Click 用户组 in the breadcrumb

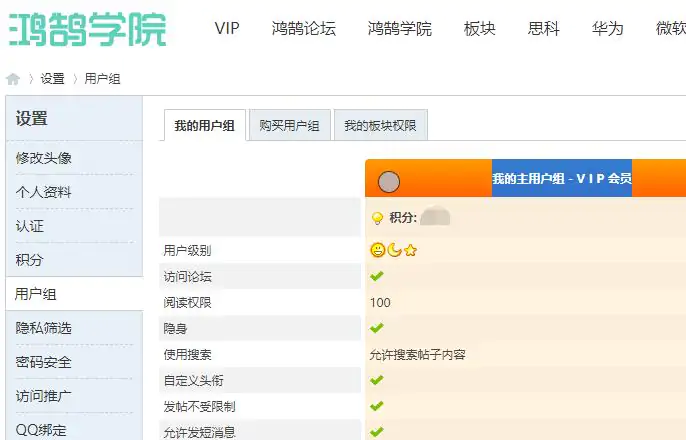click(x=102, y=79)
